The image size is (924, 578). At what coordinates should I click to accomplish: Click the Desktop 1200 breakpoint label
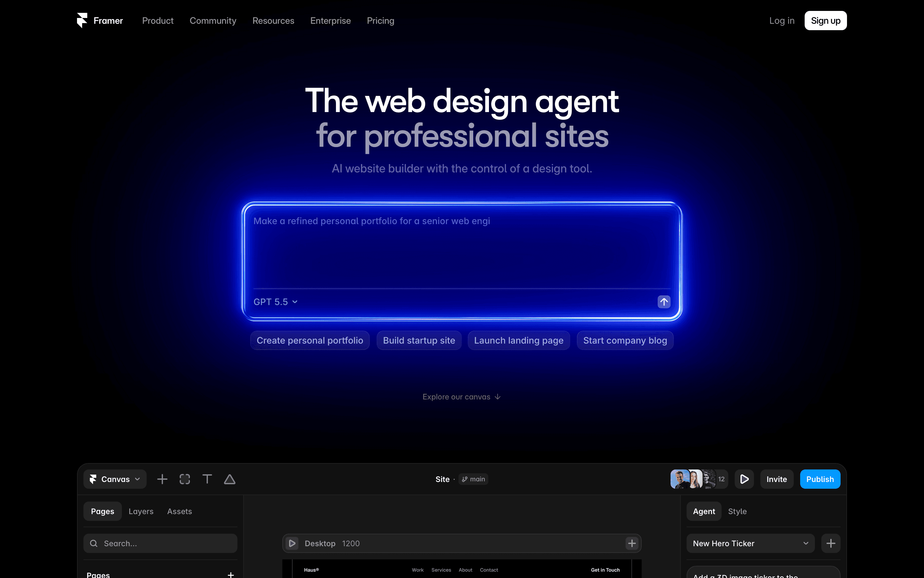tap(332, 543)
